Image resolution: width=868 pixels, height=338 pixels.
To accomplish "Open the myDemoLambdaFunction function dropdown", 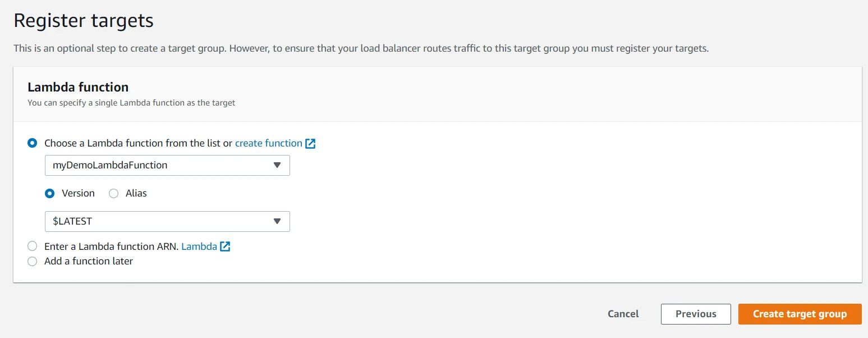I will pyautogui.click(x=167, y=165).
